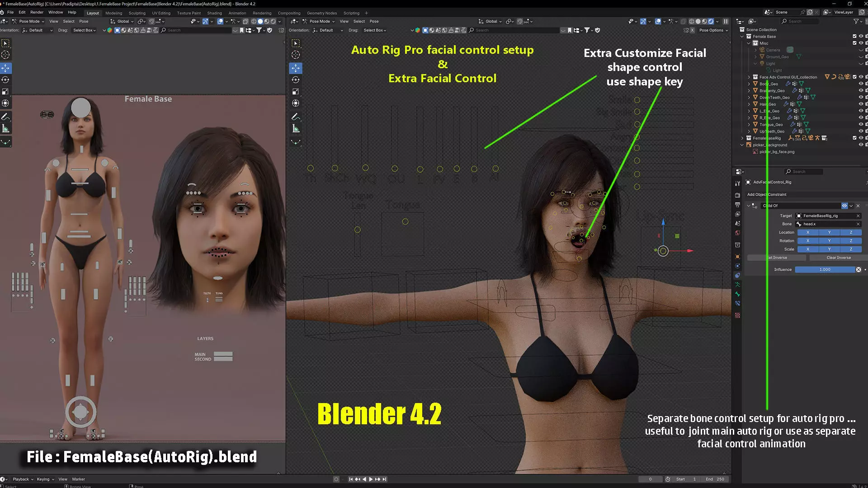Open the Bone properties tab
This screenshot has width=868, height=488.
point(737,294)
